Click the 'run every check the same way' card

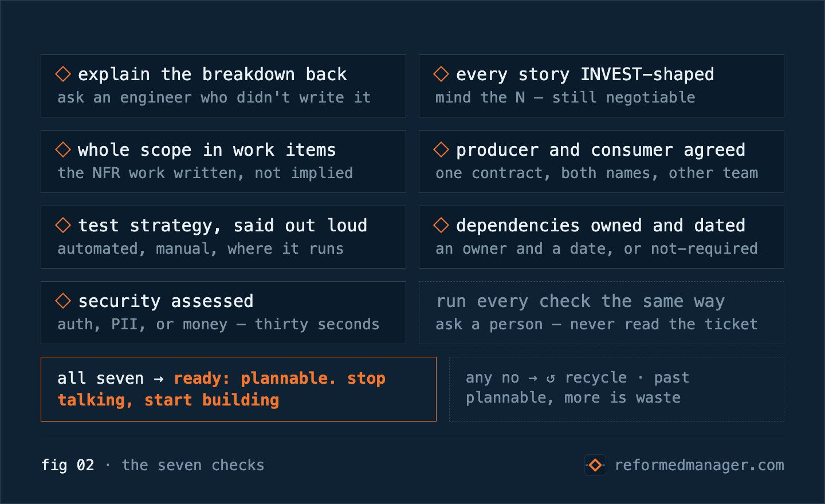[602, 313]
